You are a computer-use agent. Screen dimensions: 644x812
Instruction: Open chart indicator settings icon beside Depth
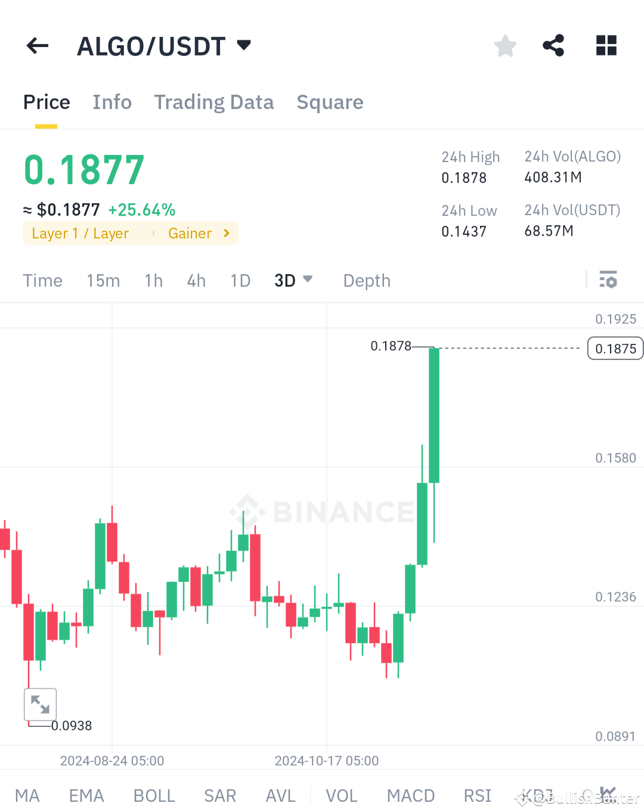coord(608,280)
